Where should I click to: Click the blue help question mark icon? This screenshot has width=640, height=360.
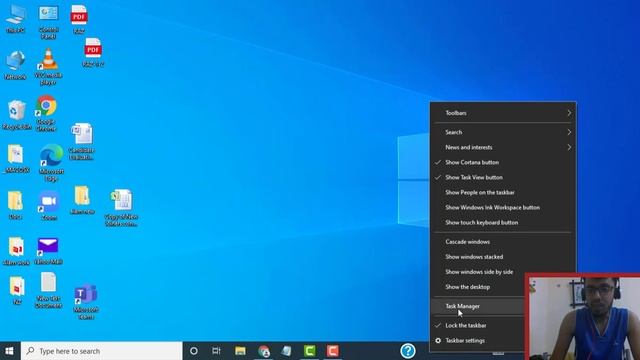408,351
